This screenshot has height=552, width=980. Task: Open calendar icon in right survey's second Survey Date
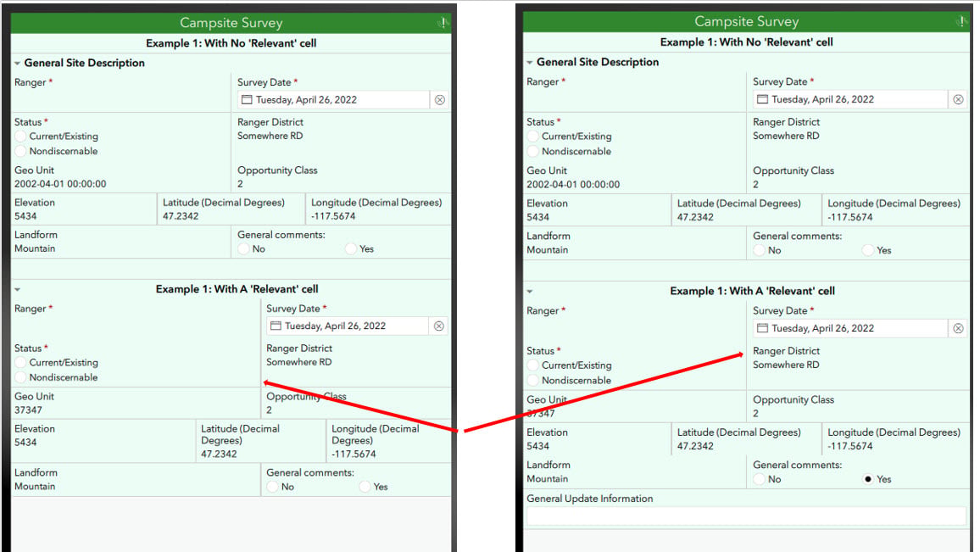[762, 328]
